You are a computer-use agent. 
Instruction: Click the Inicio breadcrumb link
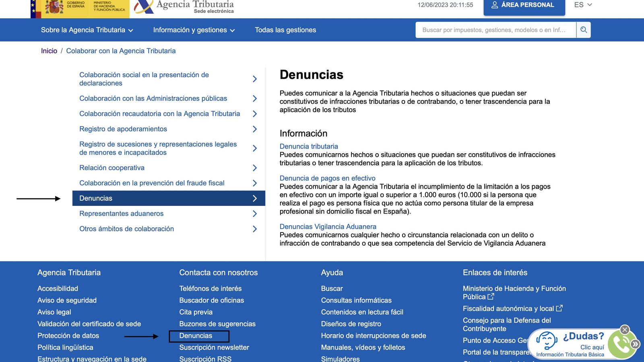49,51
